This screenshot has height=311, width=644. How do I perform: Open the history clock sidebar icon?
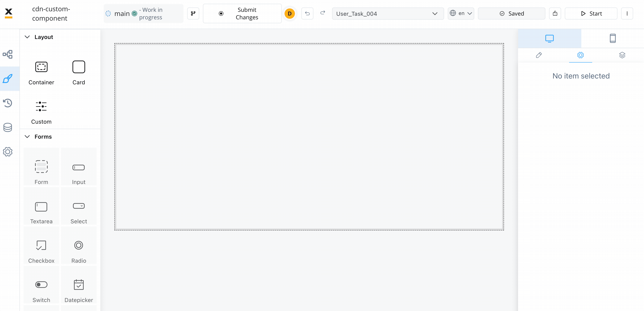[8, 103]
